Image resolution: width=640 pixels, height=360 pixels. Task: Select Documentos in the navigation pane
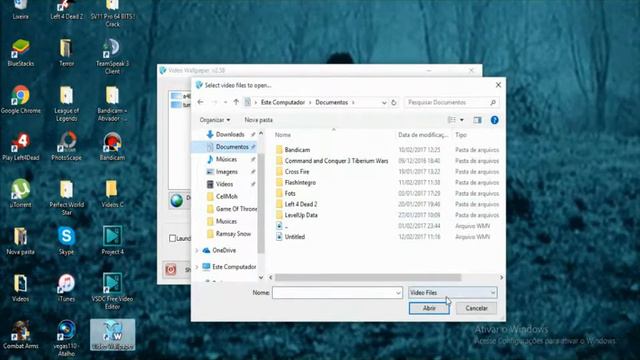pyautogui.click(x=232, y=147)
